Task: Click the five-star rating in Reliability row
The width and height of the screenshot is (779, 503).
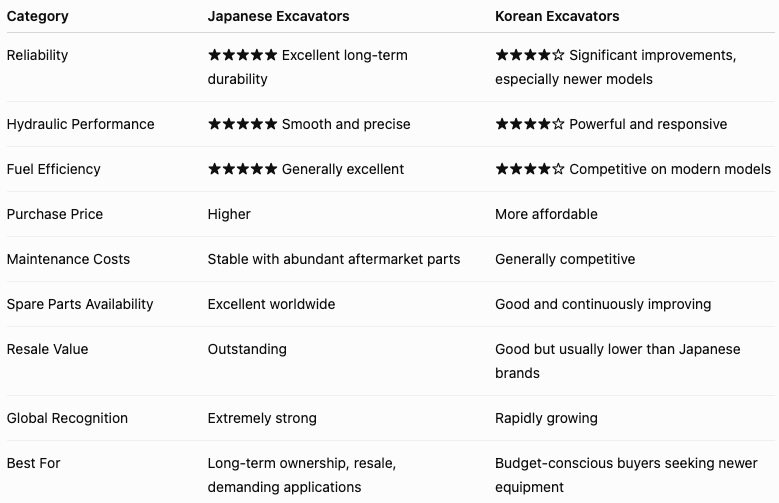Action: coord(242,55)
